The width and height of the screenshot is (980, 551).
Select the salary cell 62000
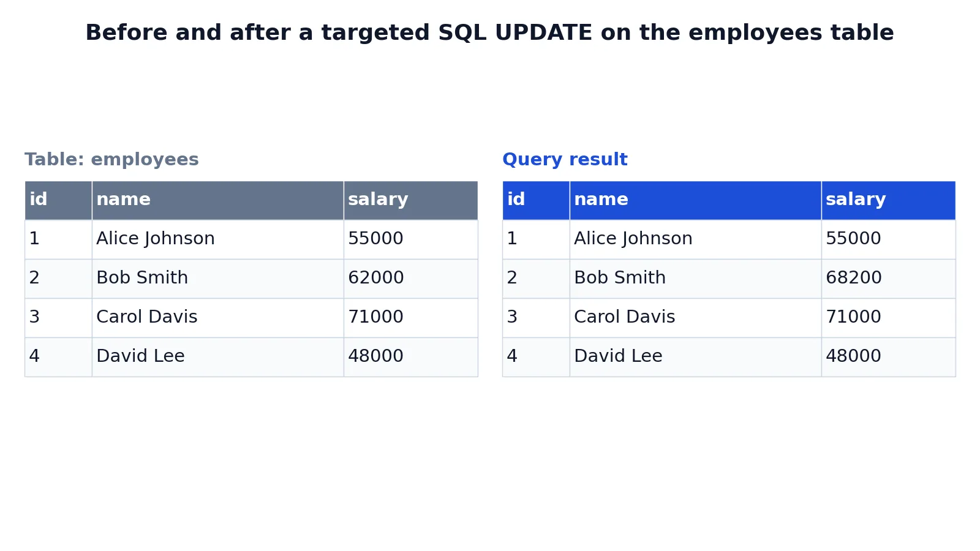coord(410,279)
